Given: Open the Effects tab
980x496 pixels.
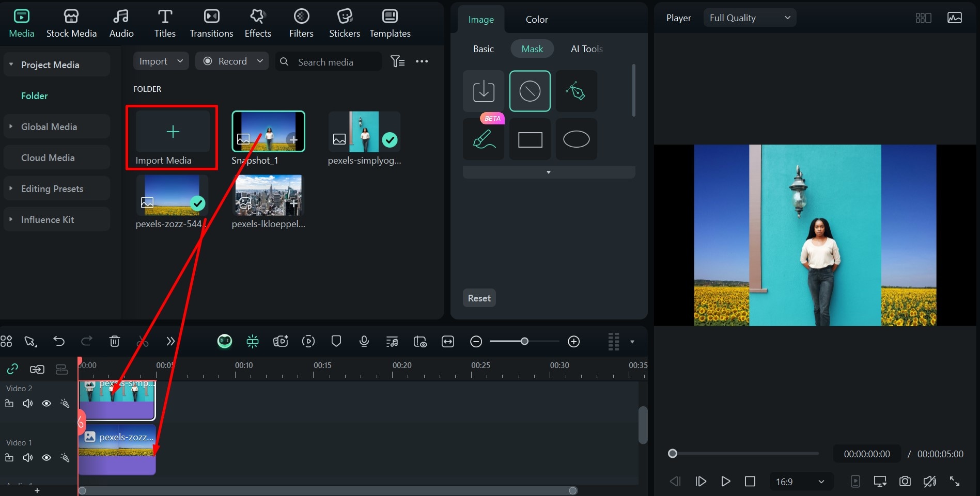Looking at the screenshot, I should click(258, 24).
